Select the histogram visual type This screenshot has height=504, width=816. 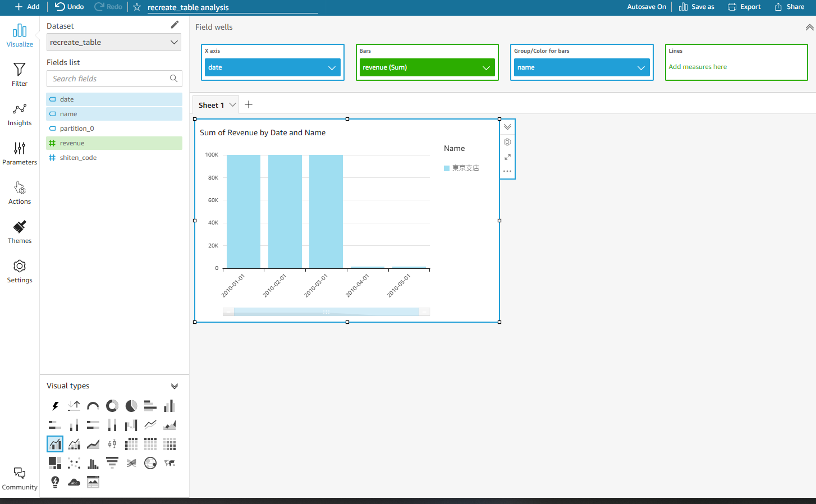tap(93, 463)
